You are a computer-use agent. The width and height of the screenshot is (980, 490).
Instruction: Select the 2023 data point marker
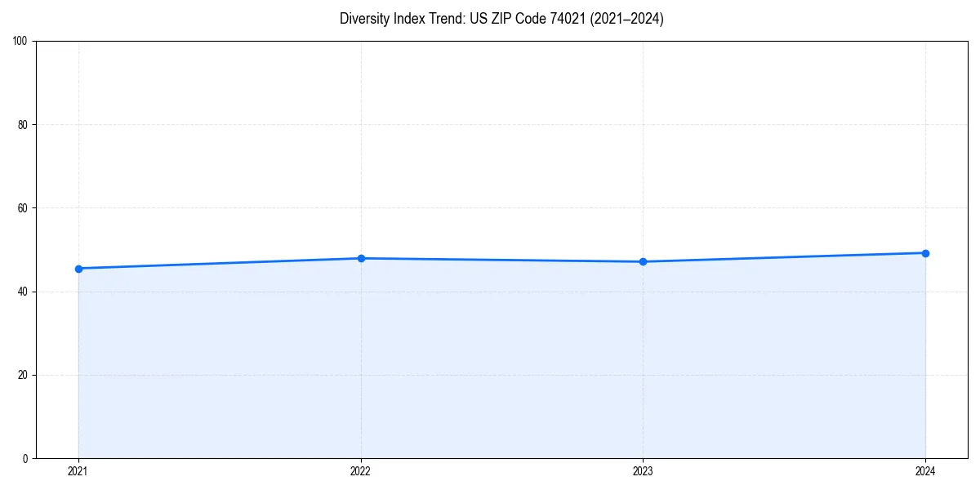643,261
